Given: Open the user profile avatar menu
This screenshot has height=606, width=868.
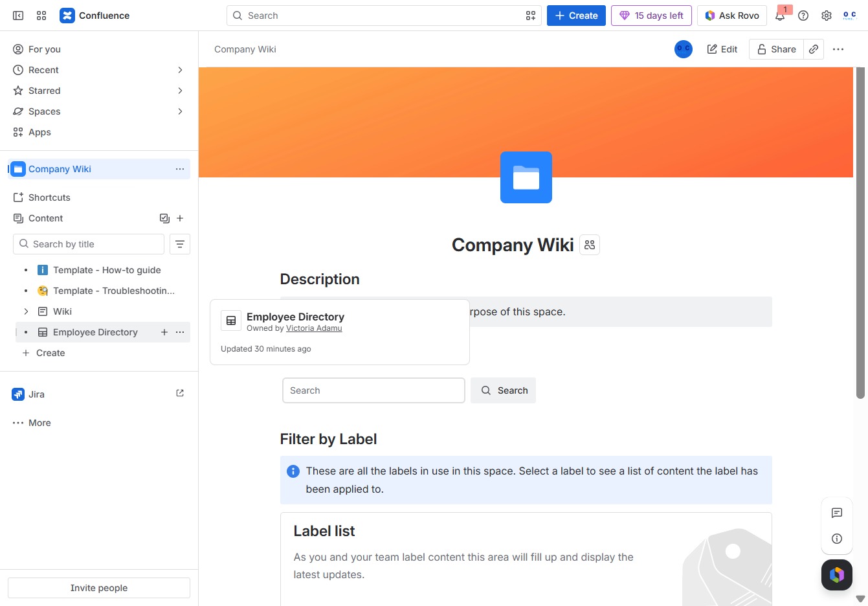Looking at the screenshot, I should click(x=850, y=16).
